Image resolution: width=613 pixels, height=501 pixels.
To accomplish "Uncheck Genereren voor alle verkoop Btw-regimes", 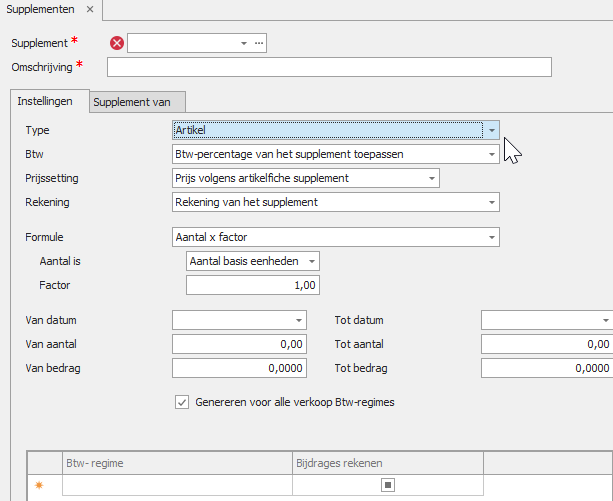I will pos(182,402).
